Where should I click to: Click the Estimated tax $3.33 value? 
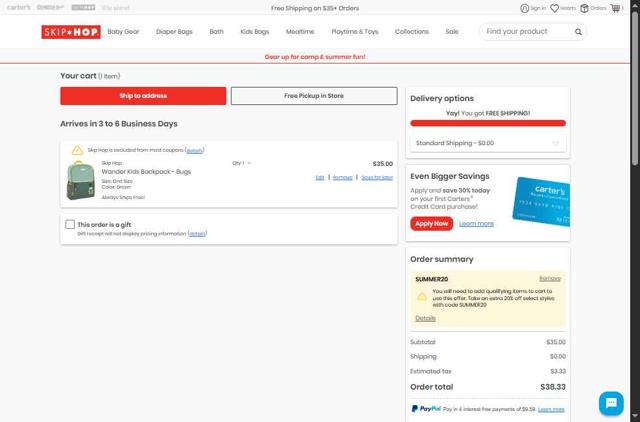tap(558, 371)
